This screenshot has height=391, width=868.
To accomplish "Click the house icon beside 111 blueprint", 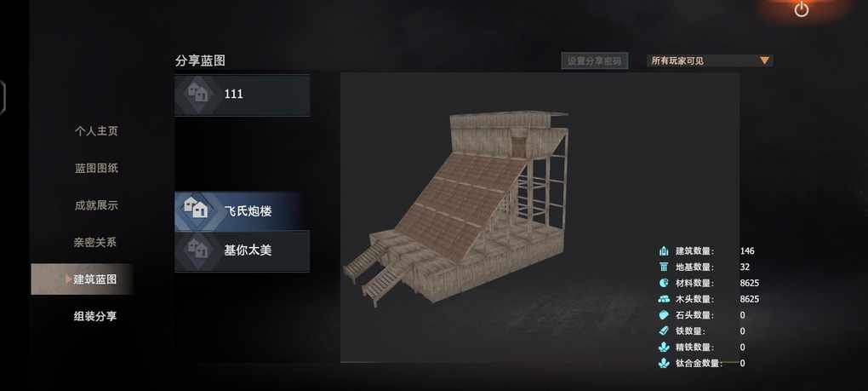I will click(197, 94).
